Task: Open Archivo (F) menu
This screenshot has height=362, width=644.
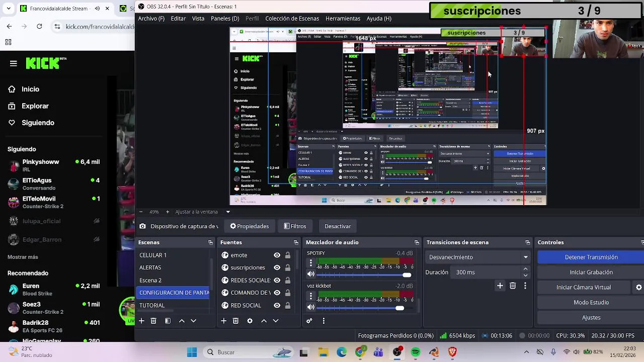Action: 151,18
